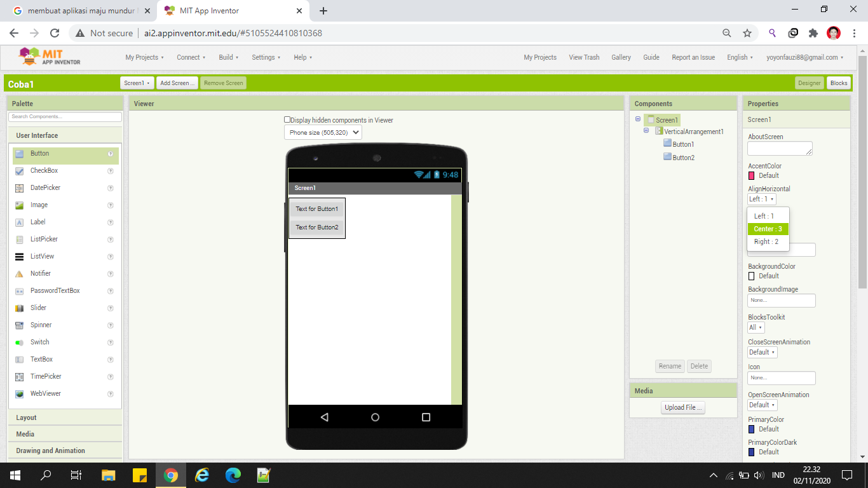Click the Rename component button
The image size is (868, 488).
pyautogui.click(x=670, y=366)
